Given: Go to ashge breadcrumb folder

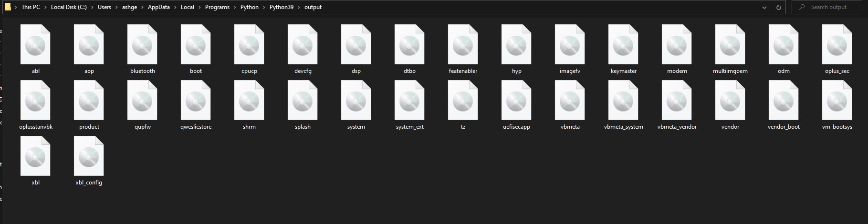Looking at the screenshot, I should (130, 7).
